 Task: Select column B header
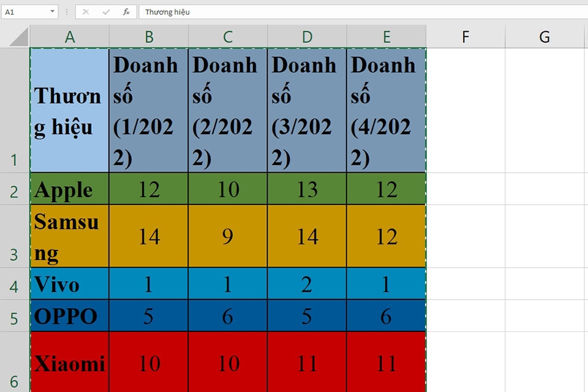pos(149,37)
